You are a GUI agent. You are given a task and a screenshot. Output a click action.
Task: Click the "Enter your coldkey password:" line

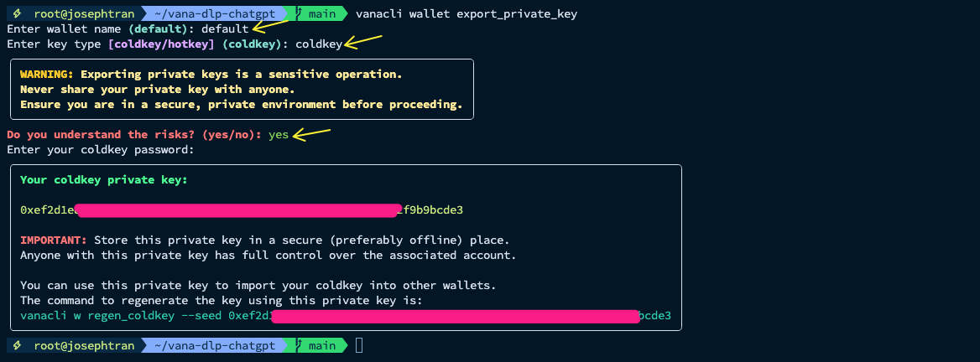(x=100, y=150)
